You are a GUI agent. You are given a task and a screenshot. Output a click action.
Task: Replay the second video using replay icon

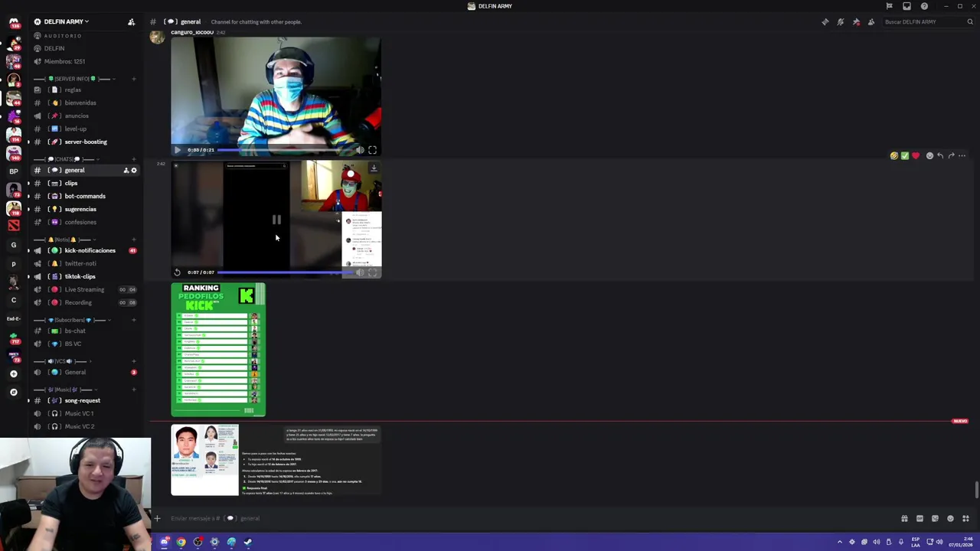tap(178, 272)
